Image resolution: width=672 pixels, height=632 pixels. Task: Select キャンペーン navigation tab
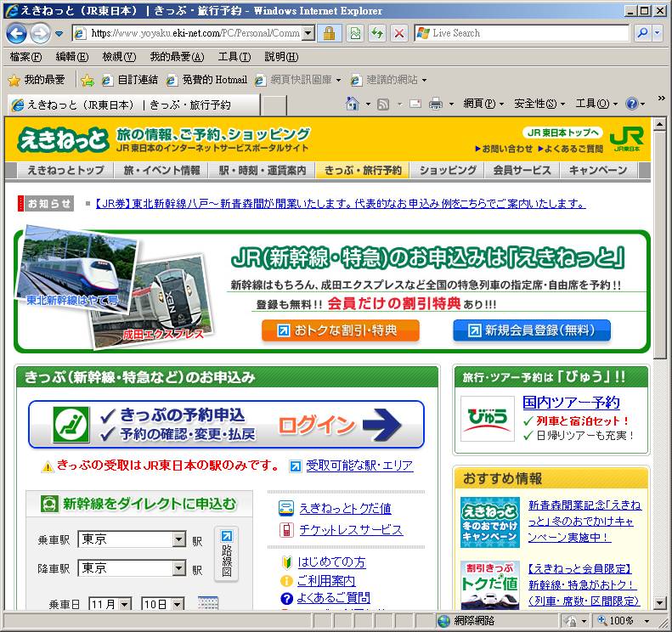[598, 170]
